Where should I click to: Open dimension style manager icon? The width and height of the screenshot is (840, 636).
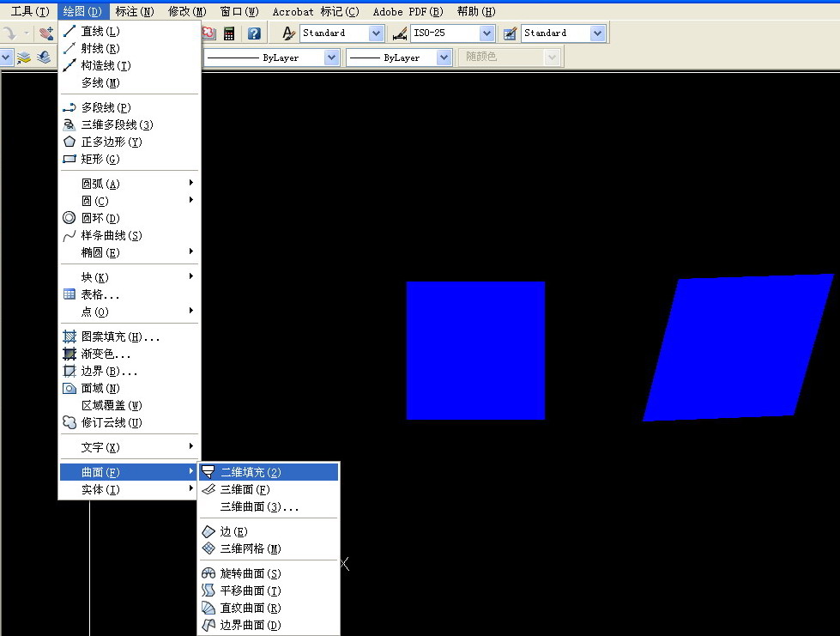(400, 33)
